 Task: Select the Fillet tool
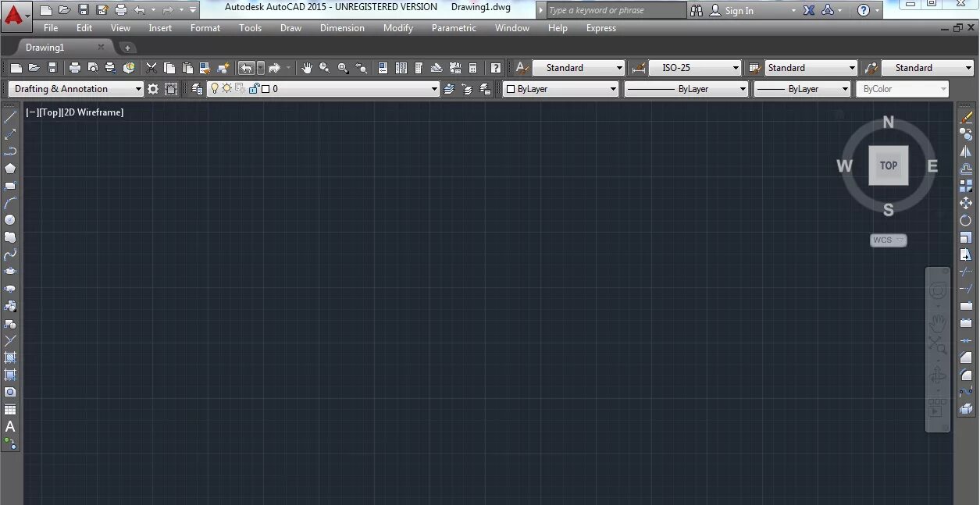point(966,375)
